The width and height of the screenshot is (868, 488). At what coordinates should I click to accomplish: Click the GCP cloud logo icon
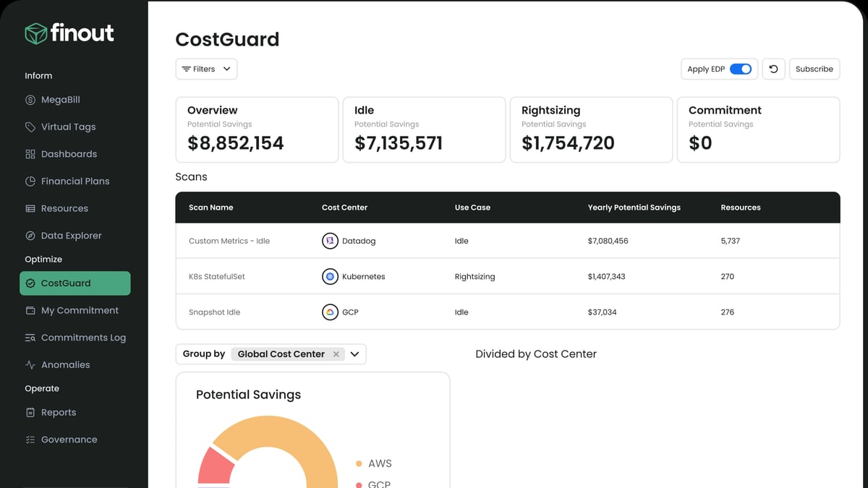click(x=330, y=312)
